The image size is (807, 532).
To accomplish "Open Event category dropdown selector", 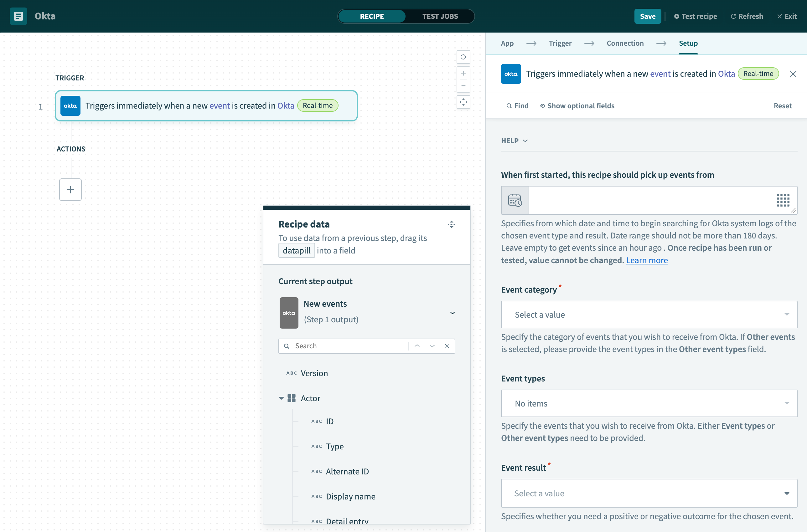I will pos(649,315).
